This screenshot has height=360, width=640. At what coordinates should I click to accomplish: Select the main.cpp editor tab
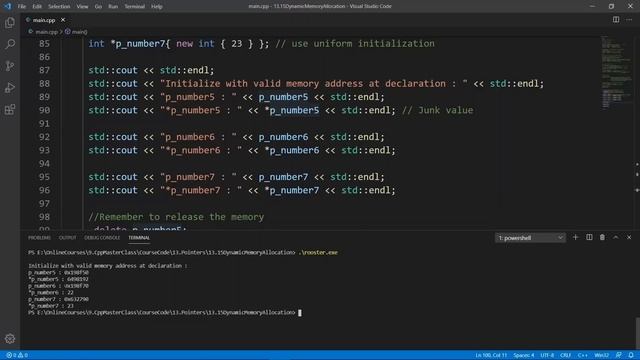coord(44,20)
